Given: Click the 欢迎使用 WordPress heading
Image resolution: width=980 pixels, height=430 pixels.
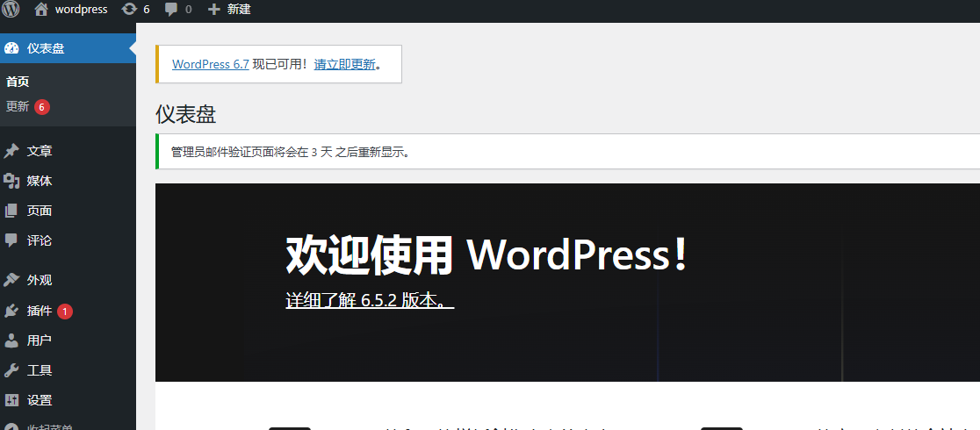Looking at the screenshot, I should click(486, 255).
